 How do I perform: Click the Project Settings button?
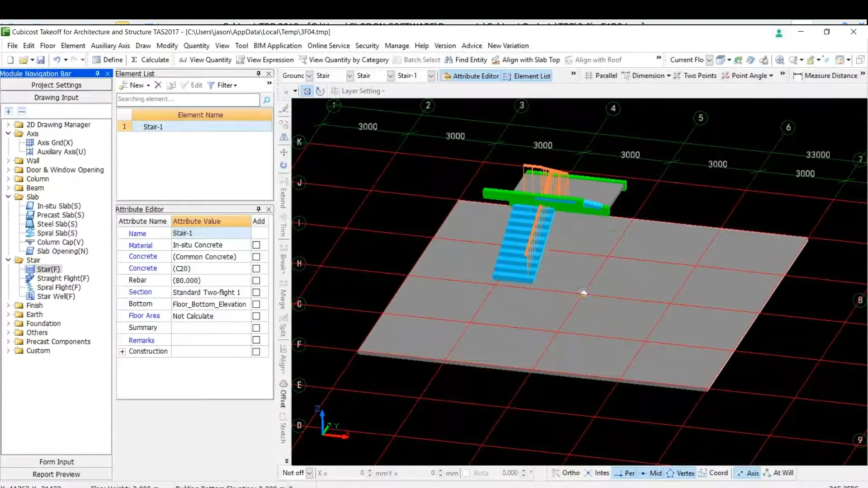(x=57, y=85)
